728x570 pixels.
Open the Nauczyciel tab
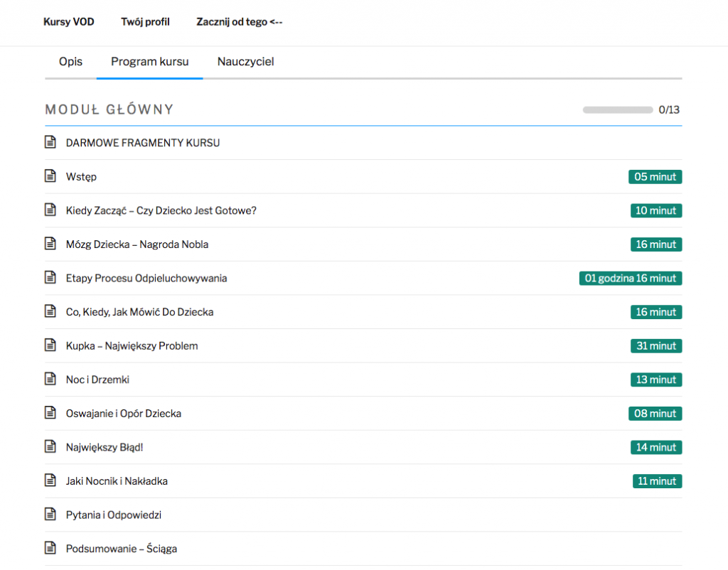click(x=245, y=62)
